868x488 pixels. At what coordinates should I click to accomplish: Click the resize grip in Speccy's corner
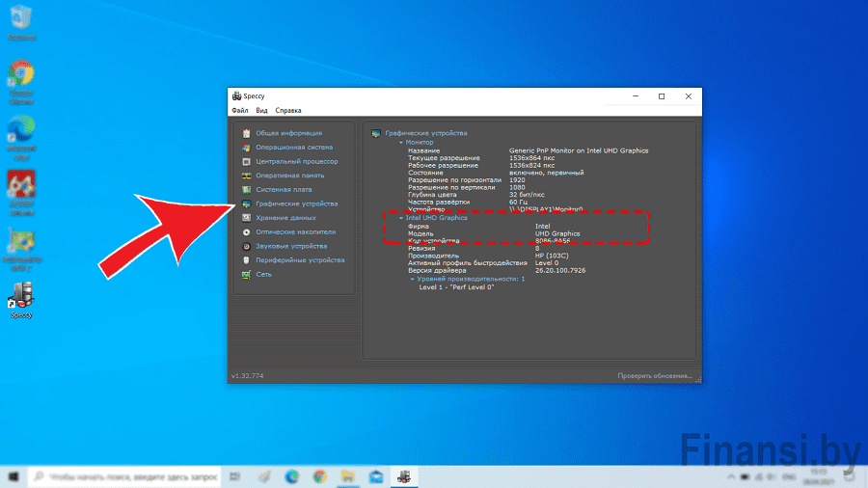(x=698, y=380)
